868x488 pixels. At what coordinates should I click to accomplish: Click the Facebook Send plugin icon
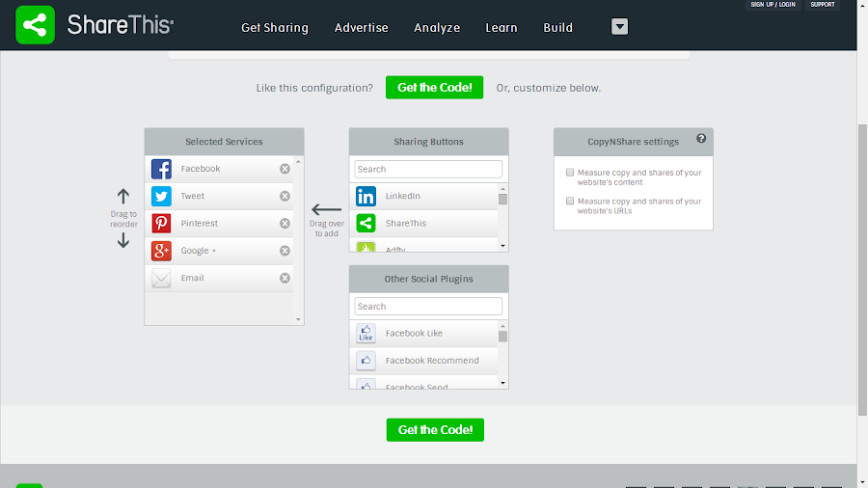click(x=366, y=384)
